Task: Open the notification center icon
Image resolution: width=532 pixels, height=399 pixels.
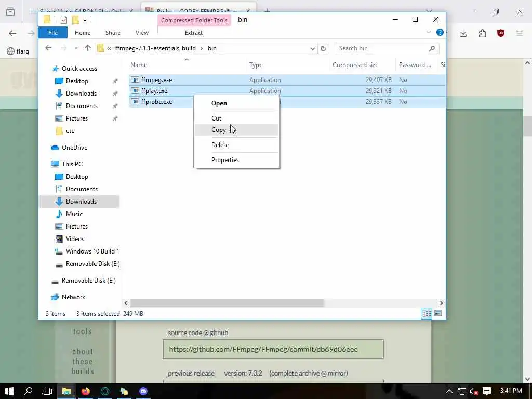Action: point(487,391)
